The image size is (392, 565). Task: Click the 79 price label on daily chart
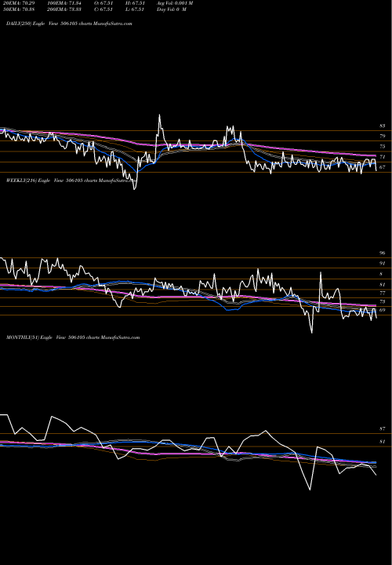(383, 137)
